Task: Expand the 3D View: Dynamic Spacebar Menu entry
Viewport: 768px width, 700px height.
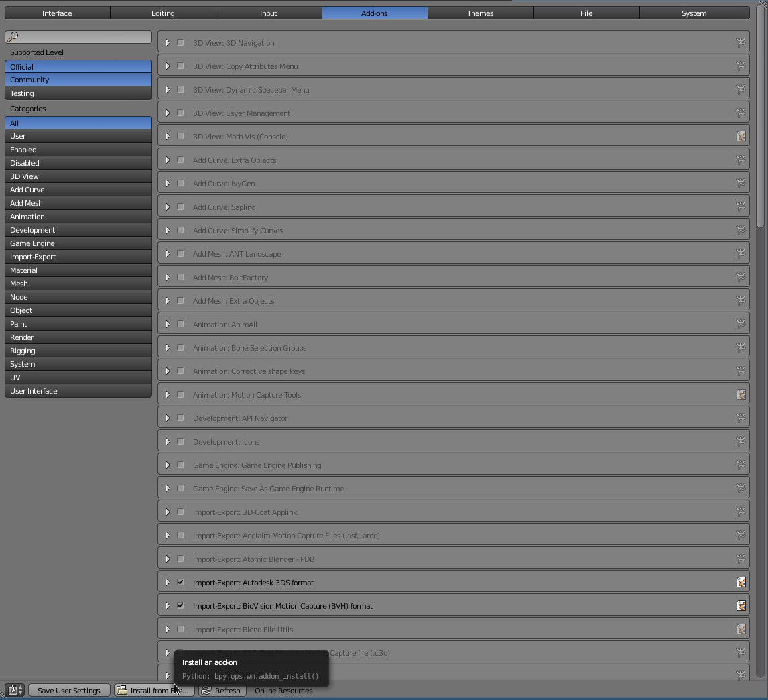Action: [x=168, y=90]
